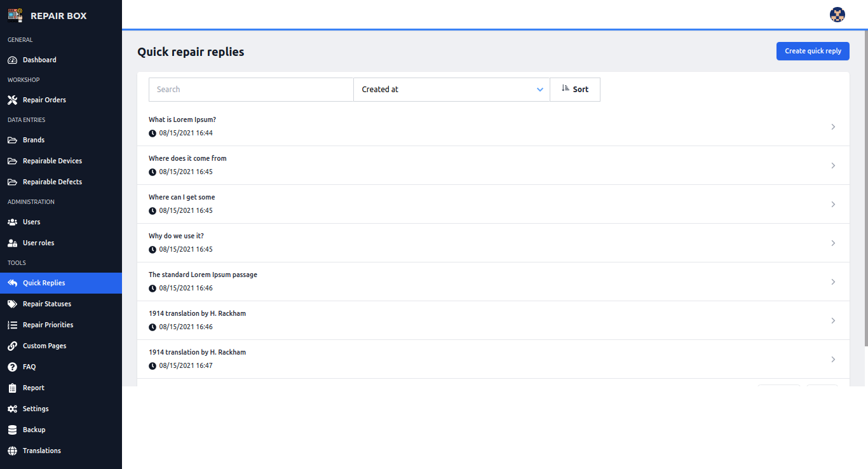Select Custom Pages in sidebar
This screenshot has width=868, height=469.
pyautogui.click(x=44, y=346)
